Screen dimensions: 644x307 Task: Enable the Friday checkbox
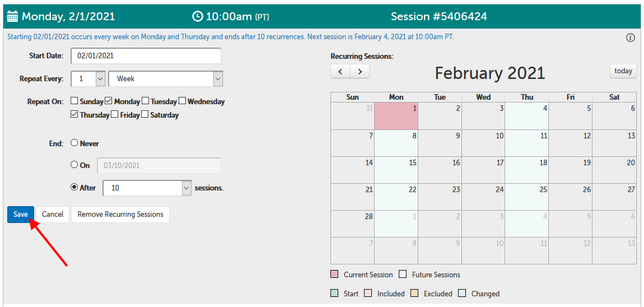click(x=115, y=115)
